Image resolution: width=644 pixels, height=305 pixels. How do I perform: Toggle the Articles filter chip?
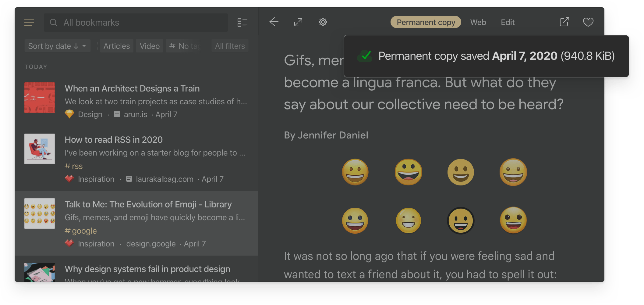116,46
